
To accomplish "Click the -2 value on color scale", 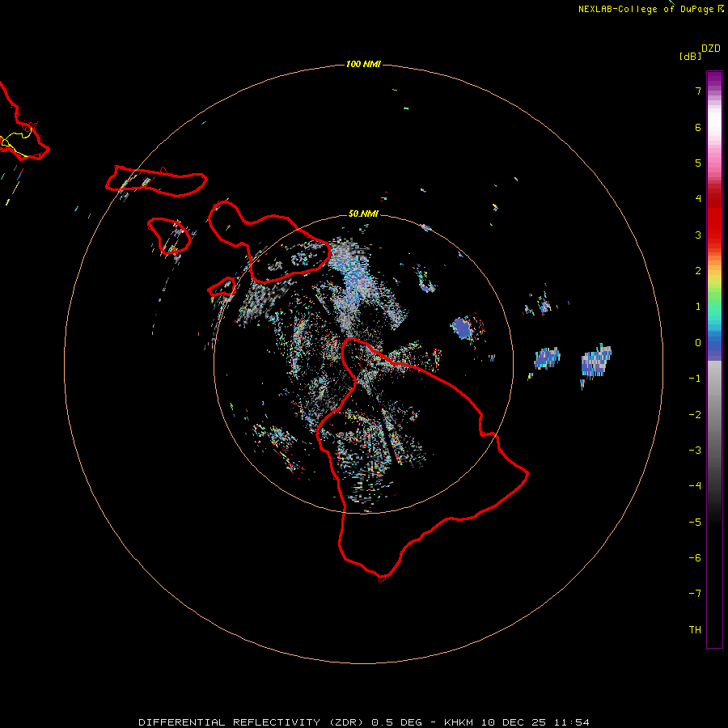I will (695, 415).
